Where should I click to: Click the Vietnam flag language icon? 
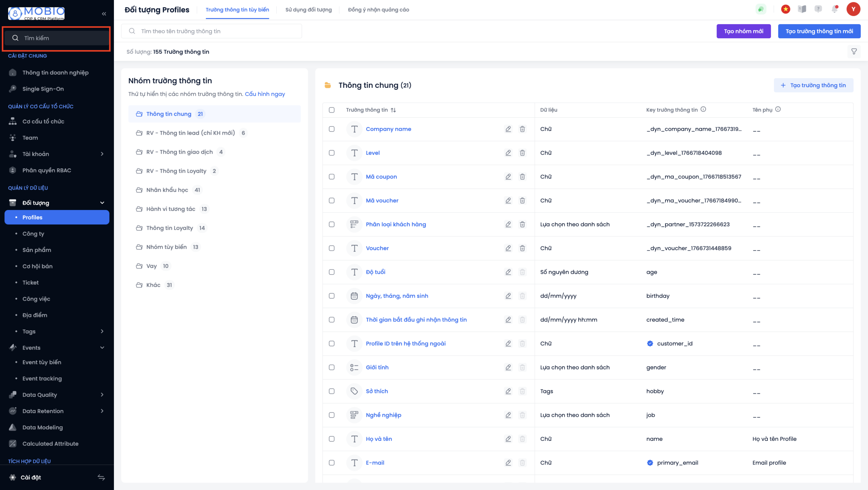[x=785, y=9]
